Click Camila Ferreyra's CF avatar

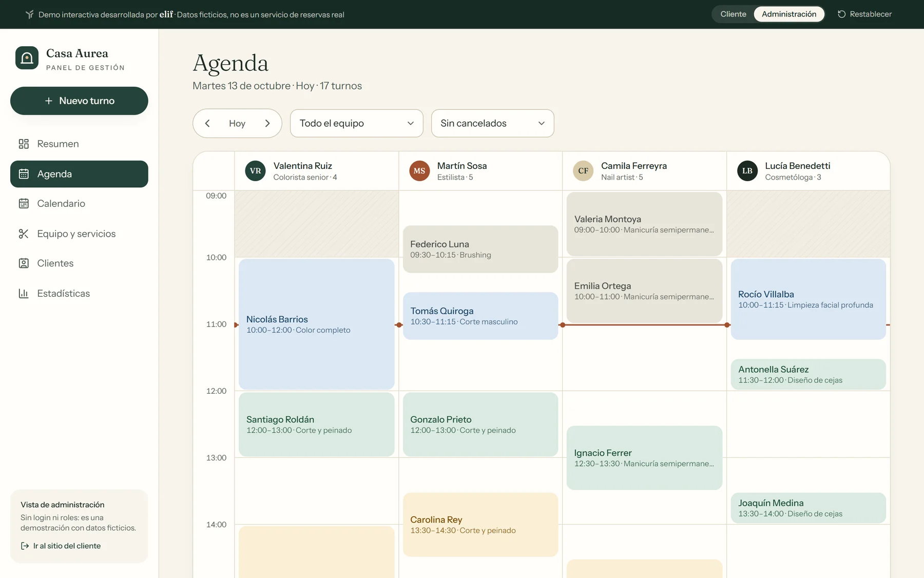(583, 171)
